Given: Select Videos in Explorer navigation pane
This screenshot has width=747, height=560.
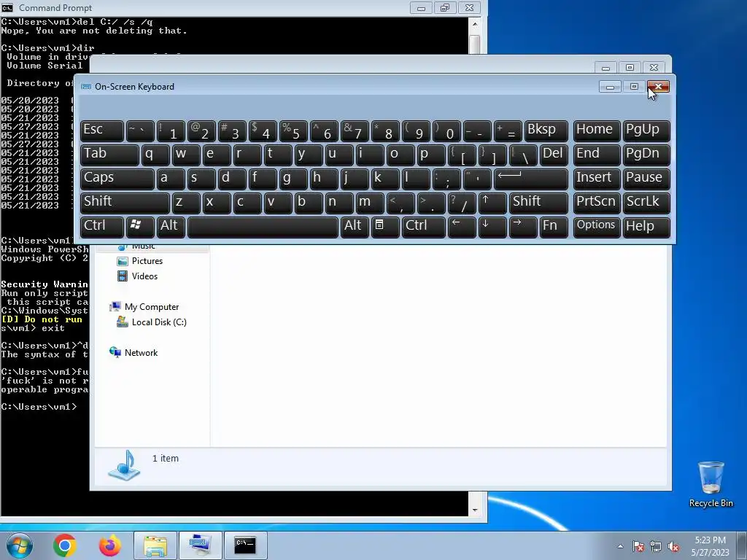Looking at the screenshot, I should tap(144, 276).
